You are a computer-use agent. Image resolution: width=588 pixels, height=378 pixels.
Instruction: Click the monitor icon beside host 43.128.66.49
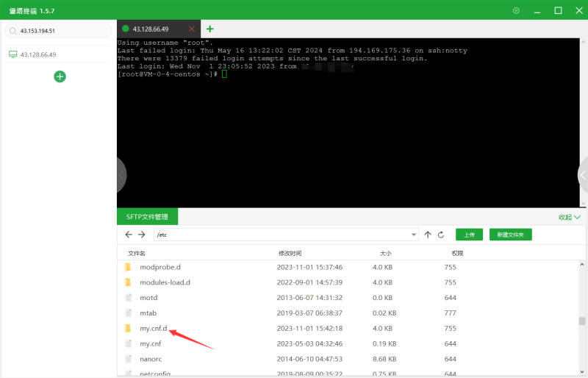point(12,54)
